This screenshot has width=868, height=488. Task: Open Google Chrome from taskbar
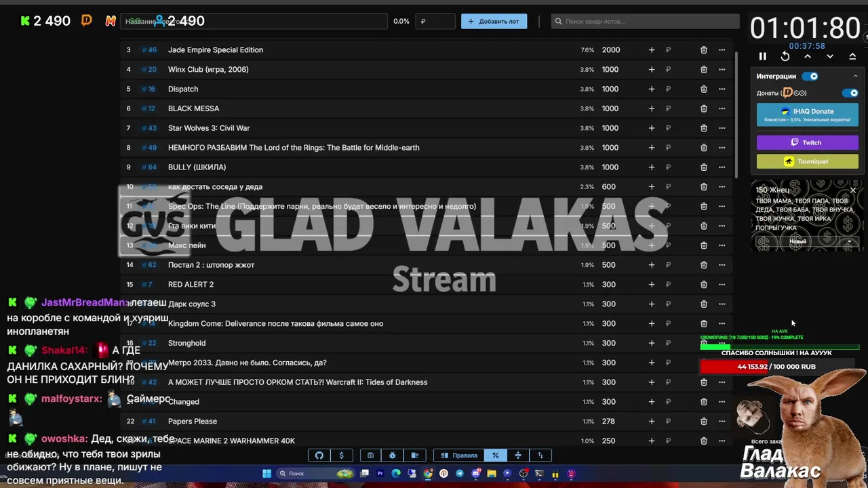coord(428,474)
